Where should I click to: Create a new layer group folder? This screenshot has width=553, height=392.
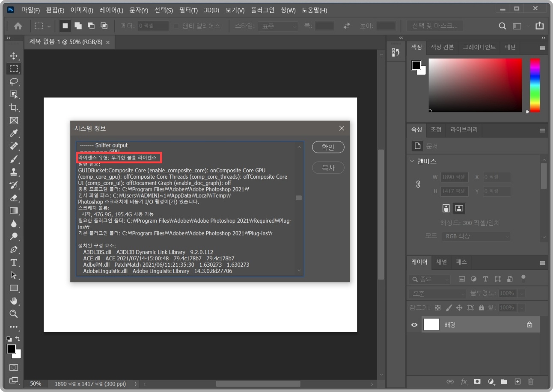[504, 381]
